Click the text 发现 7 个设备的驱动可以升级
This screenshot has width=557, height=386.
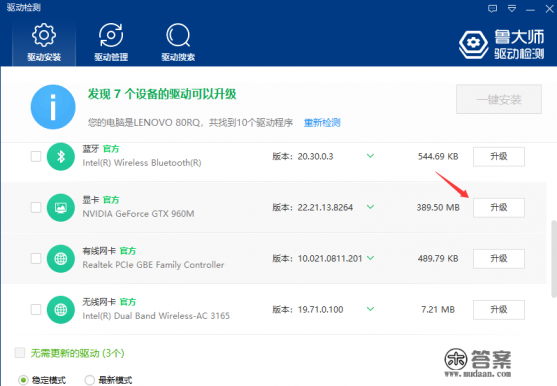(162, 94)
